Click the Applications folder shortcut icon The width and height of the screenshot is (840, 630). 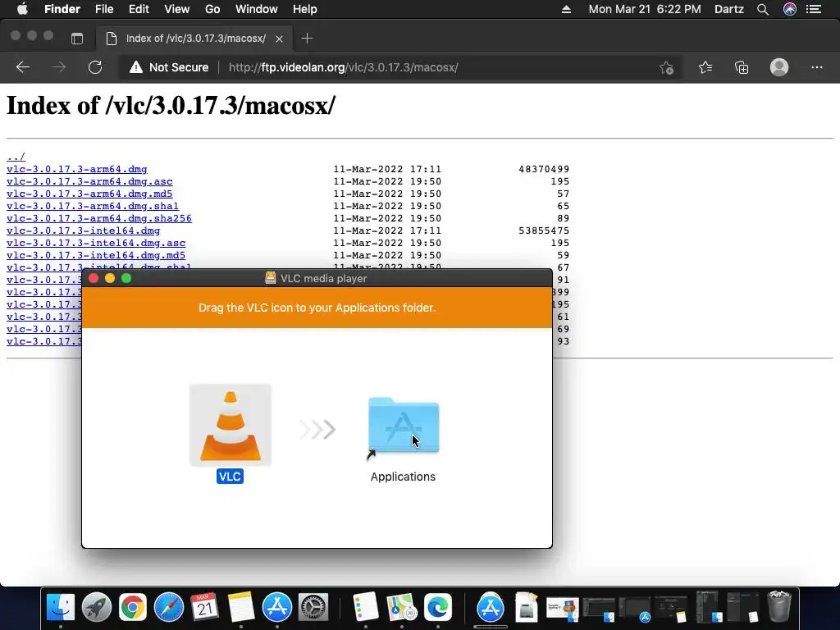[404, 427]
